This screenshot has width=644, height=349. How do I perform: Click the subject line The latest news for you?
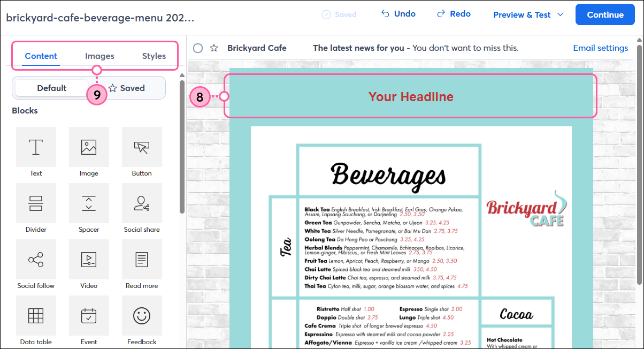358,48
